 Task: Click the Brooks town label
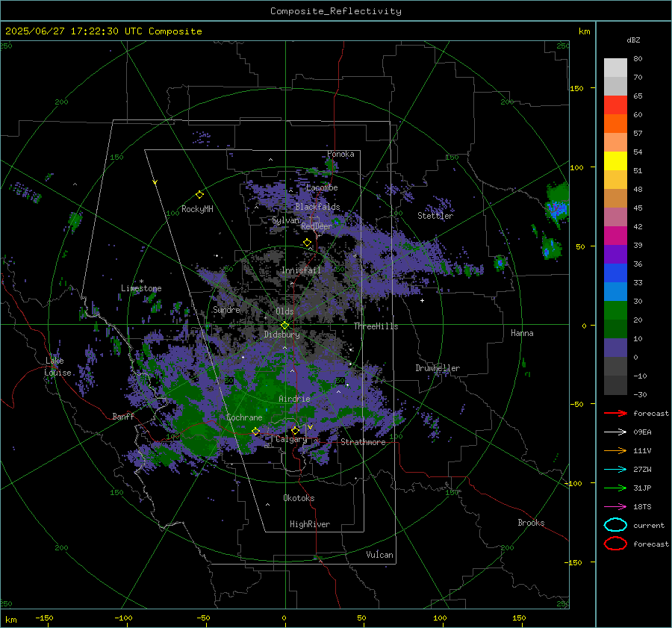pyautogui.click(x=531, y=523)
